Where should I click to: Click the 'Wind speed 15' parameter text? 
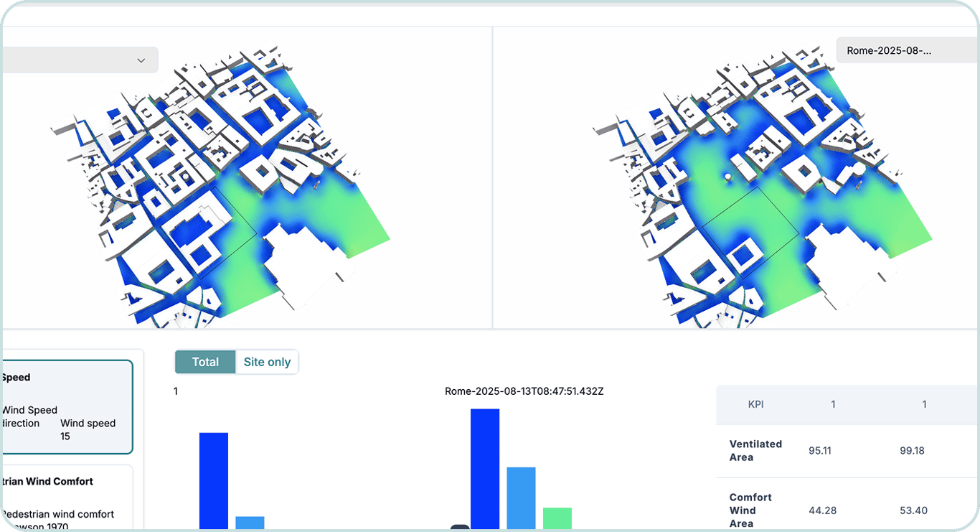coord(87,429)
